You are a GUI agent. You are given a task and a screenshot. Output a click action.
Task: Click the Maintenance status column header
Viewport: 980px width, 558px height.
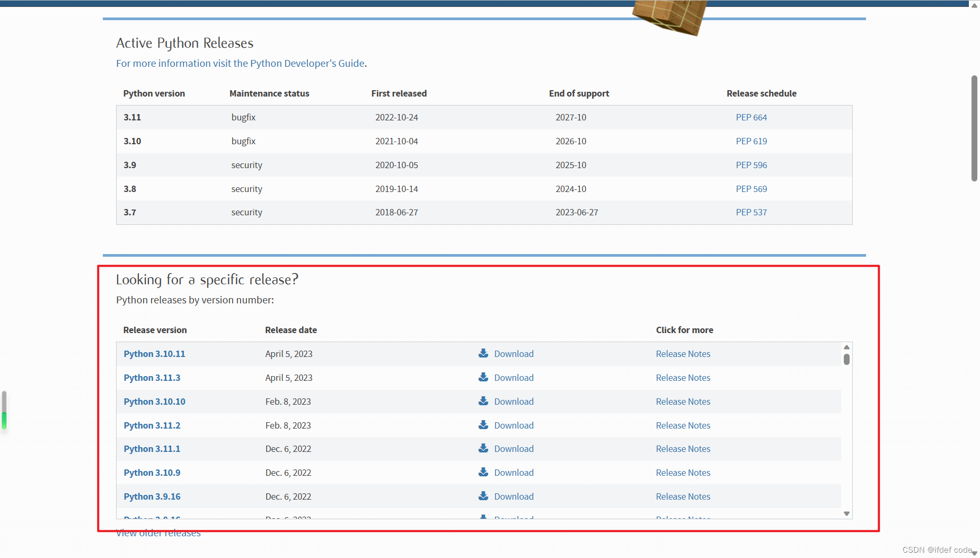point(269,93)
